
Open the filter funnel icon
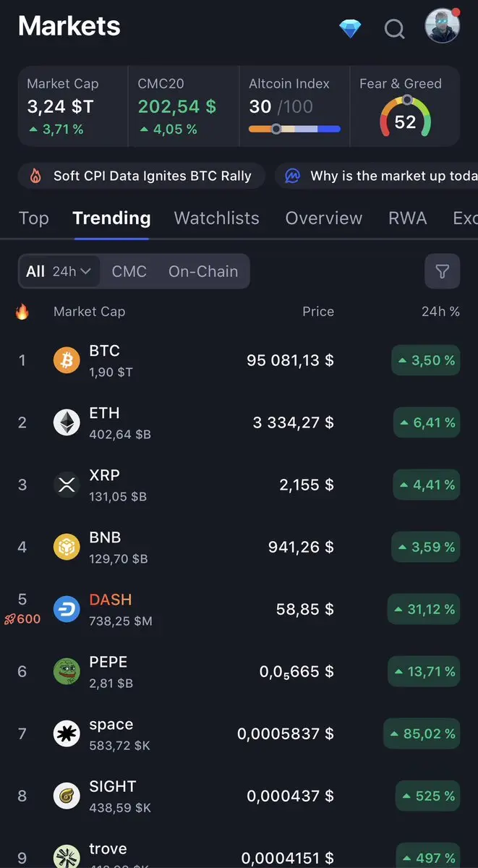[x=443, y=271]
